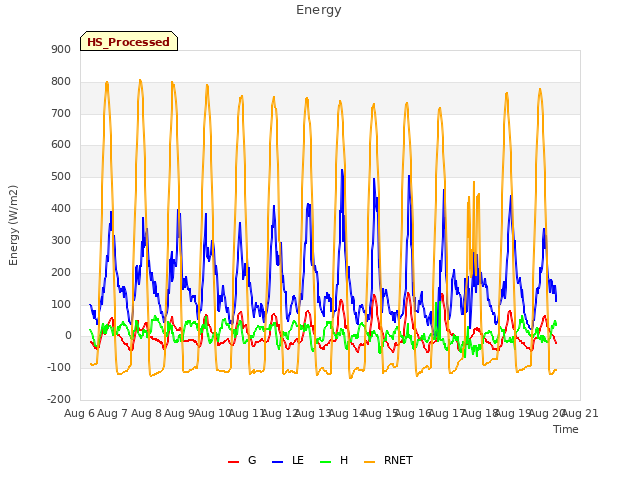Click the HS_Processed annotation label
The image size is (640, 480).
[129, 41]
